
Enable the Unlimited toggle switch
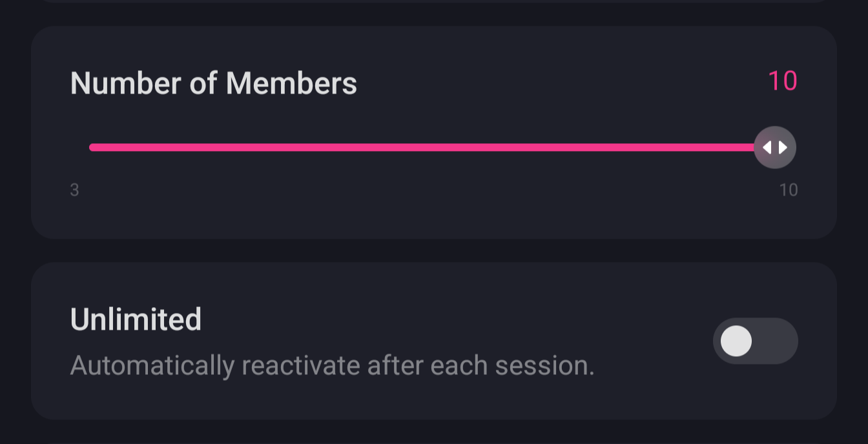pyautogui.click(x=755, y=341)
